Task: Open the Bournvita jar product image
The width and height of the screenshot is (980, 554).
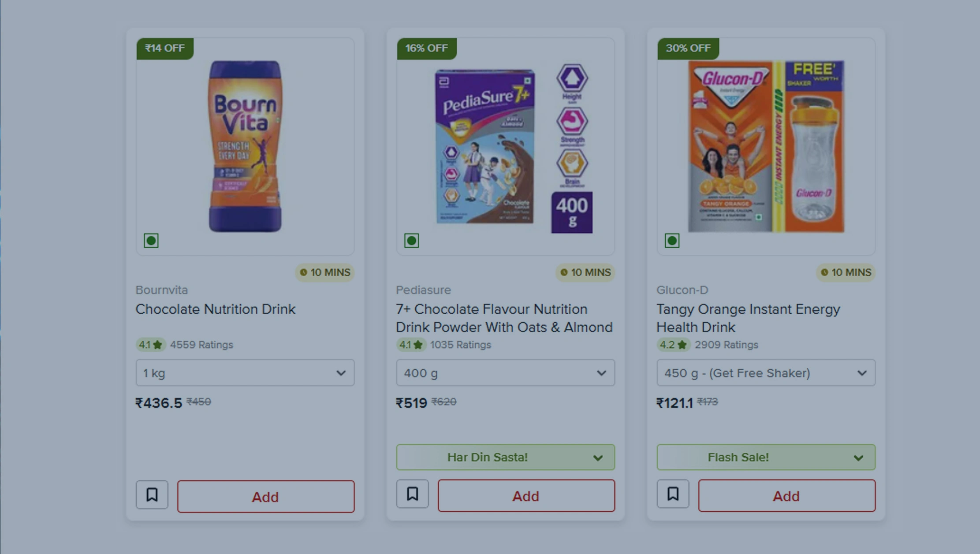Action: pyautogui.click(x=245, y=145)
